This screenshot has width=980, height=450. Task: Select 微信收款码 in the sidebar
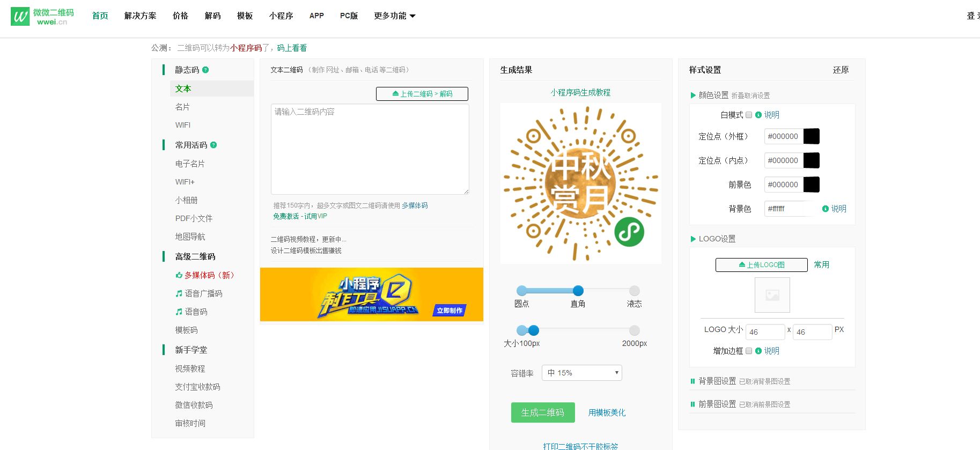(194, 405)
